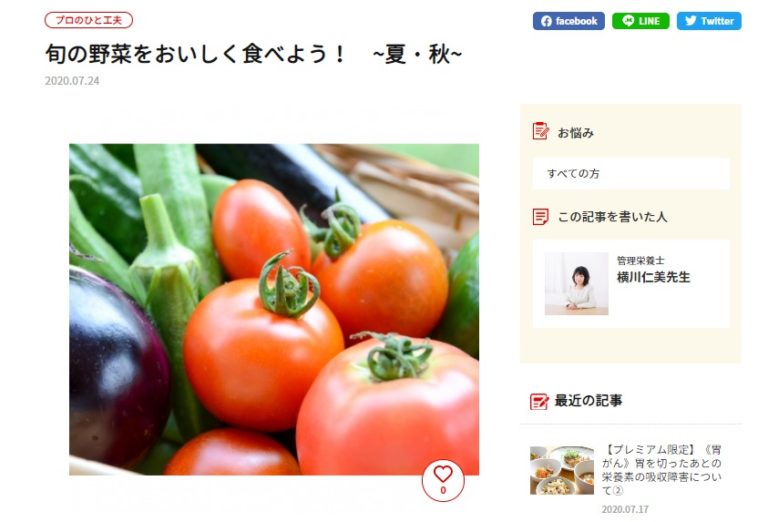Click the お悩み notepad icon
768x522 pixels.
541,131
